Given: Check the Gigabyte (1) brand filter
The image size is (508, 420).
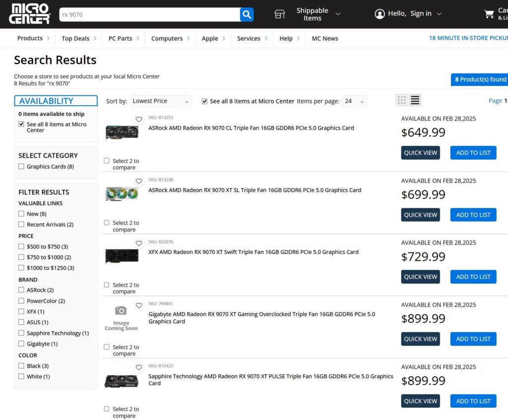Looking at the screenshot, I should point(21,344).
